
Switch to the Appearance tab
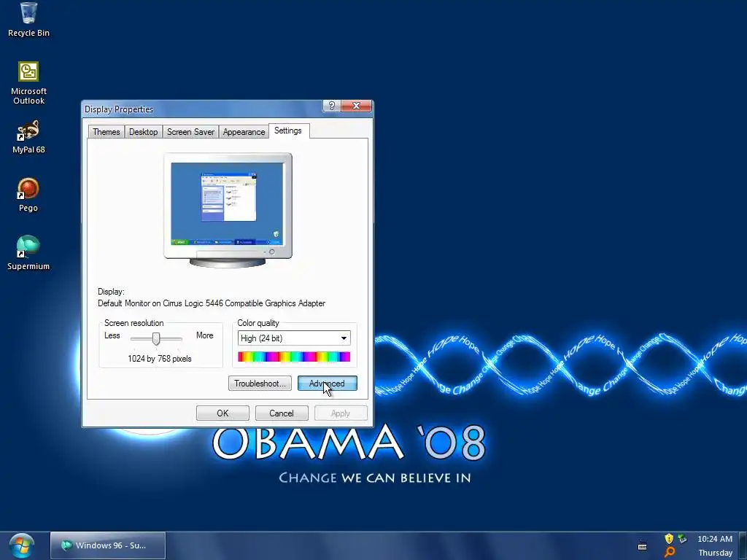[244, 132]
